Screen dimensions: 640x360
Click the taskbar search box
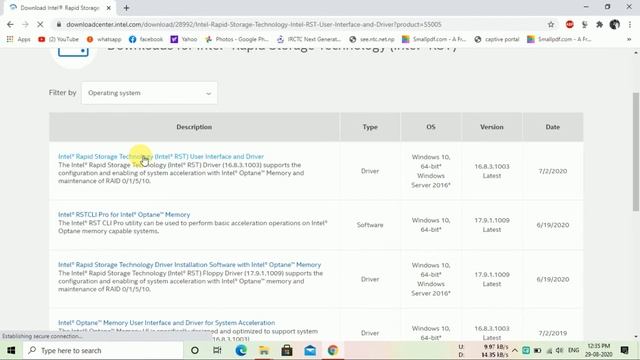[x=103, y=351]
